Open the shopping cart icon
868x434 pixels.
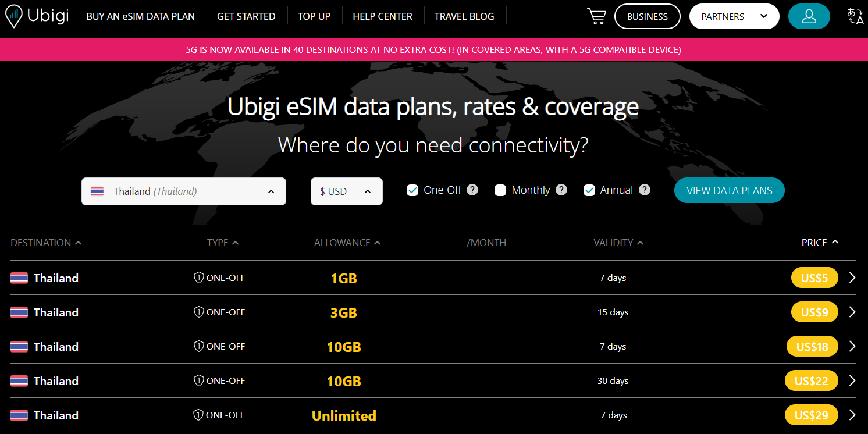(596, 16)
